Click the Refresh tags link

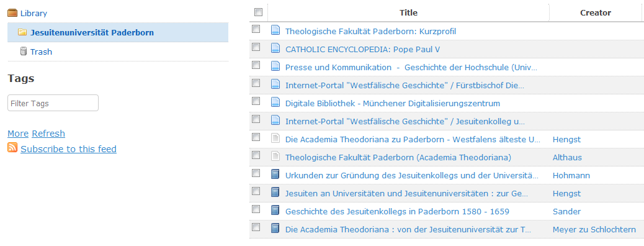click(48, 134)
